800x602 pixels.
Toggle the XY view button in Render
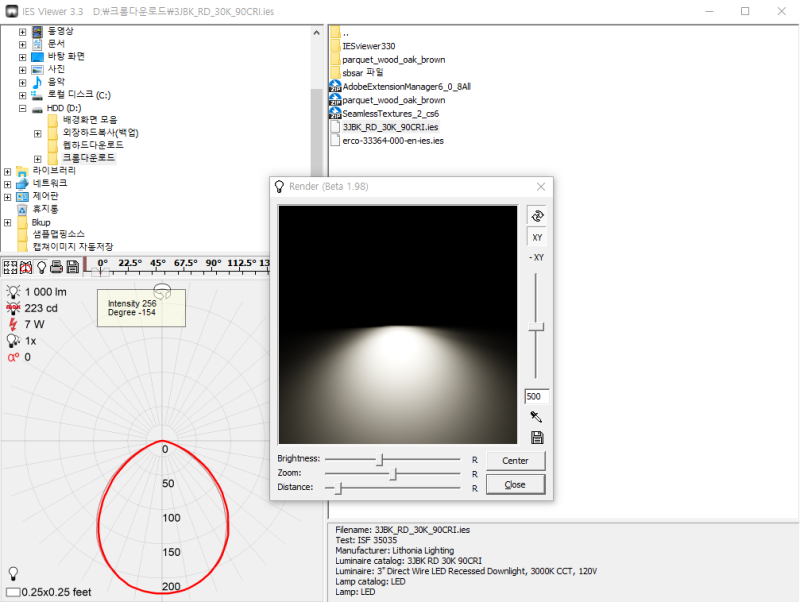point(537,238)
